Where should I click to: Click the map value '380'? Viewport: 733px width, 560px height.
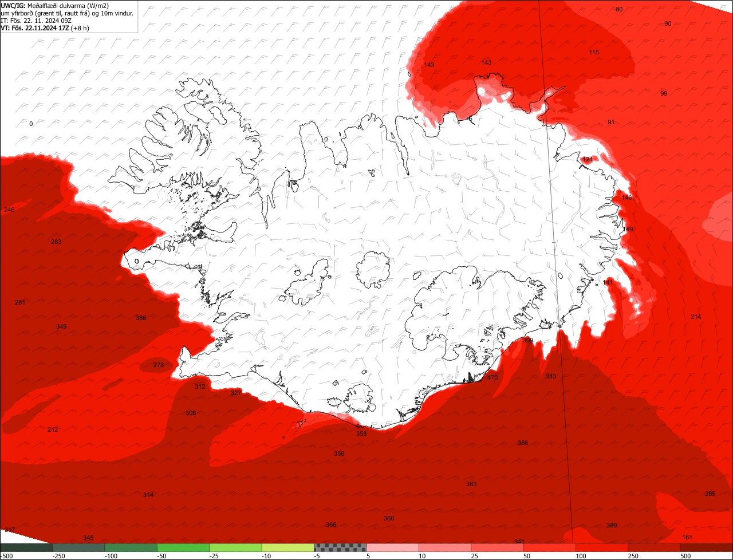(x=612, y=525)
